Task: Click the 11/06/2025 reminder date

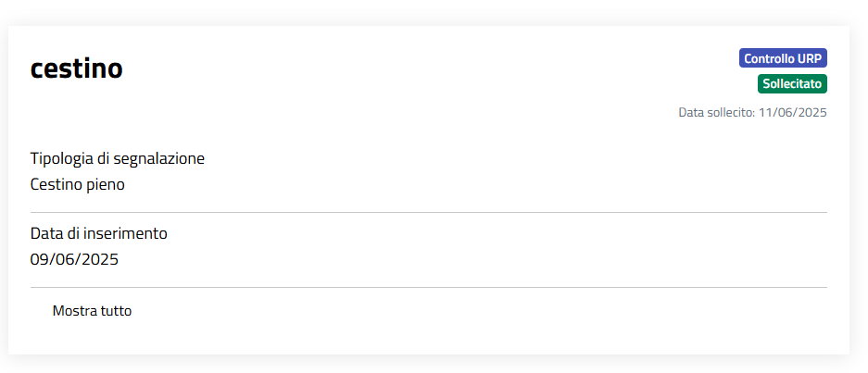Action: tap(792, 113)
